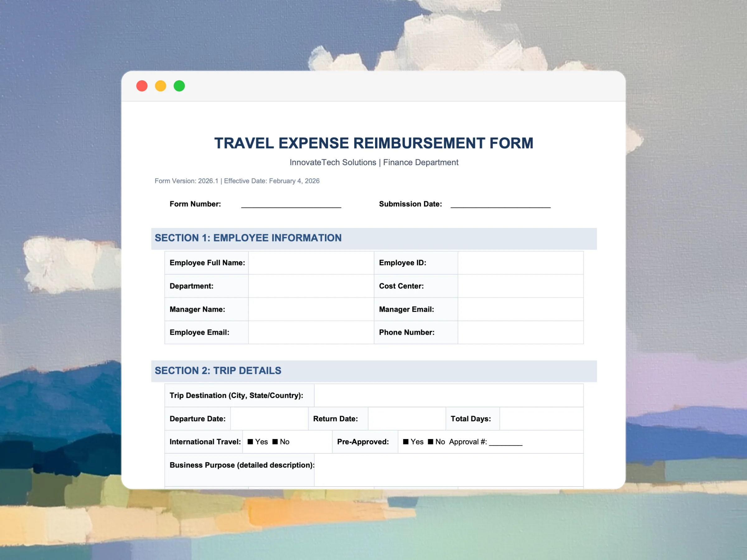Check No for International Travel
747x560 pixels.
pyautogui.click(x=275, y=441)
